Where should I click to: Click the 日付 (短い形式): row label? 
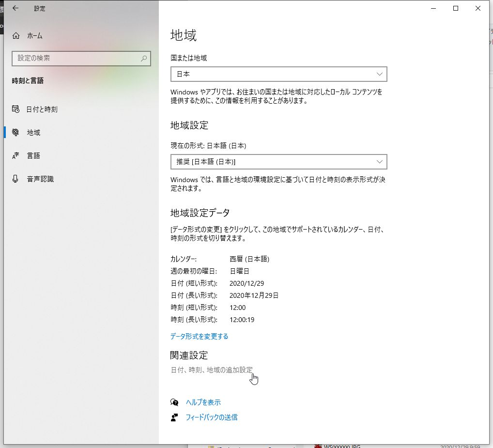[194, 283]
